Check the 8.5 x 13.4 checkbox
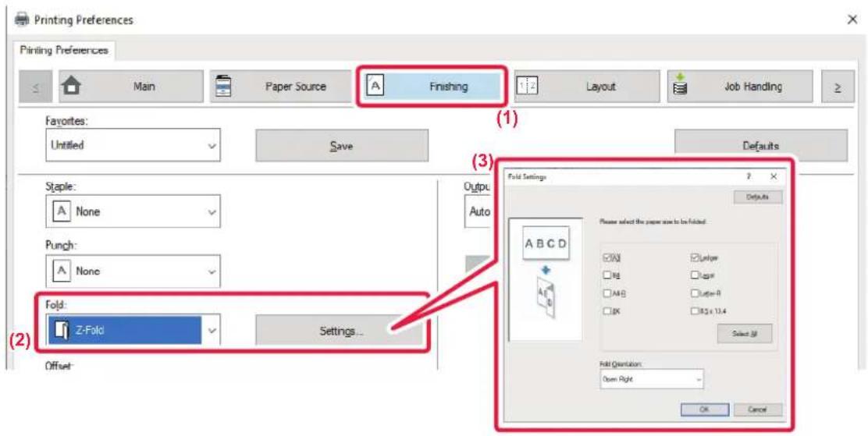The width and height of the screenshot is (868, 436). point(694,311)
